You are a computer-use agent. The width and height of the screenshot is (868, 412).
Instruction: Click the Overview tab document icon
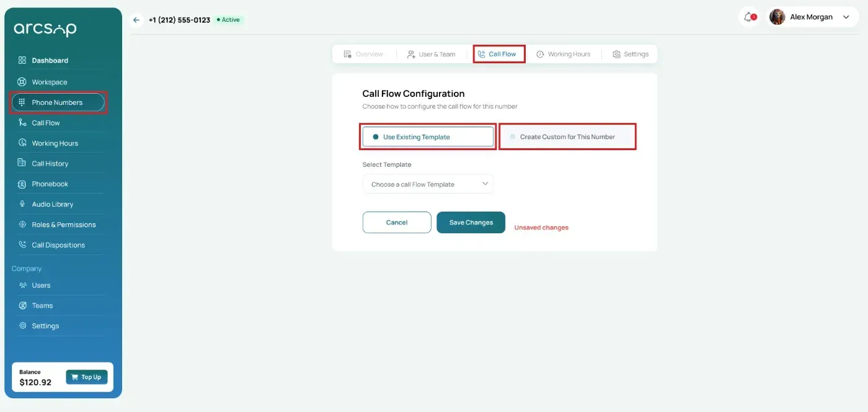[347, 54]
